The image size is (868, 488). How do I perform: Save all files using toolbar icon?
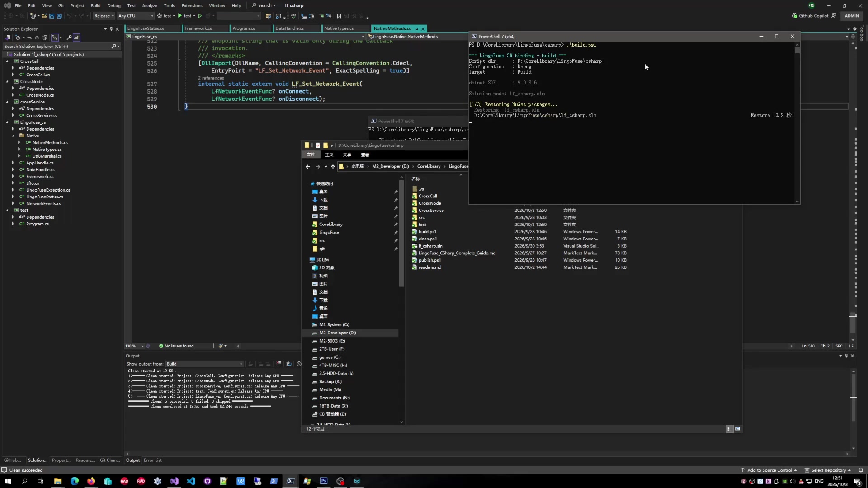tap(59, 16)
